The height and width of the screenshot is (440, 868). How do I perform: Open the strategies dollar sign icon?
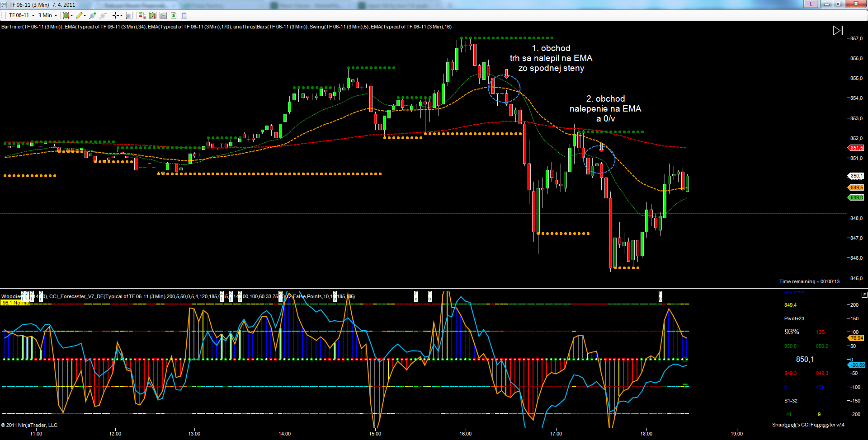click(x=174, y=15)
